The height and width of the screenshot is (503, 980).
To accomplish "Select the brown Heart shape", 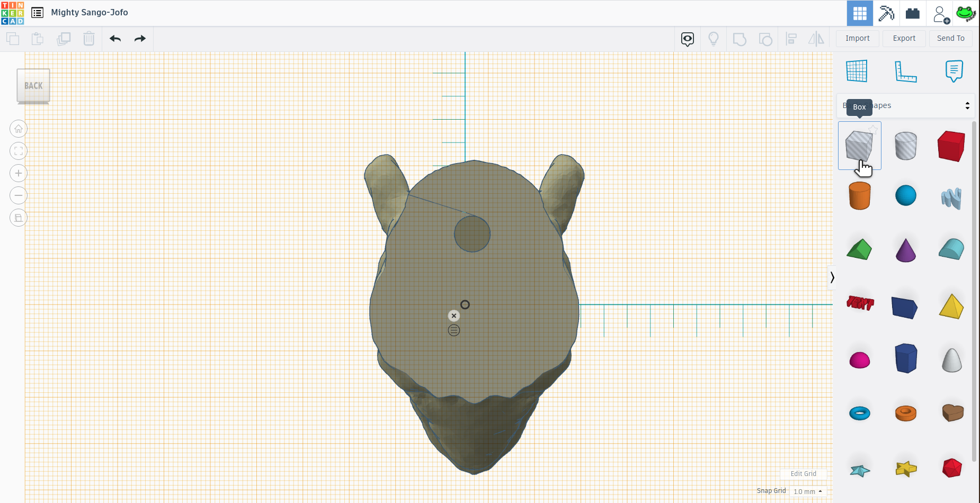I will click(952, 412).
